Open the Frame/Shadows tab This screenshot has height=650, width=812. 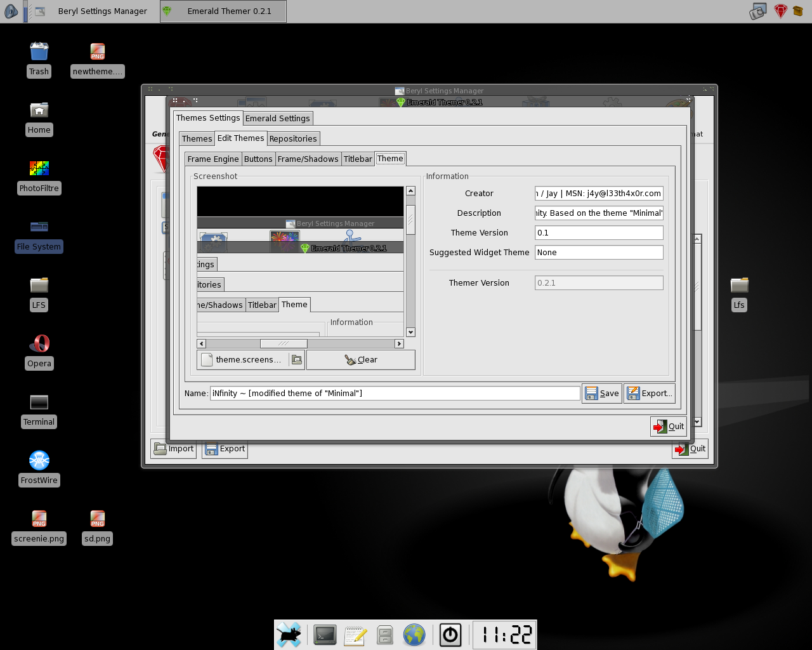(308, 159)
